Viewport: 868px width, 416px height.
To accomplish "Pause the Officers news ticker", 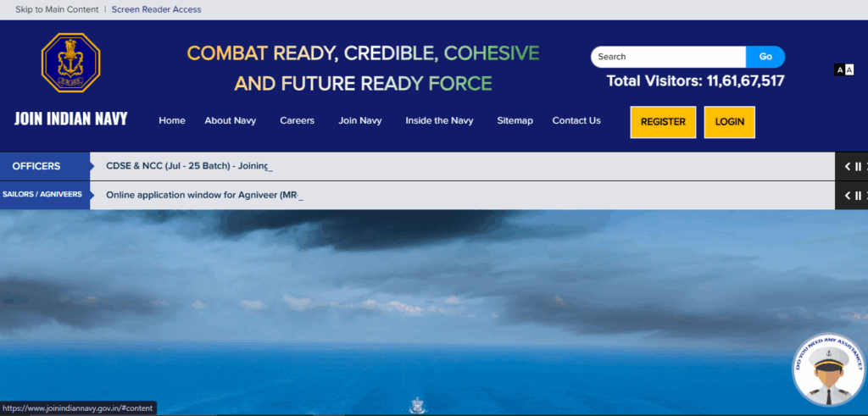I will [858, 167].
